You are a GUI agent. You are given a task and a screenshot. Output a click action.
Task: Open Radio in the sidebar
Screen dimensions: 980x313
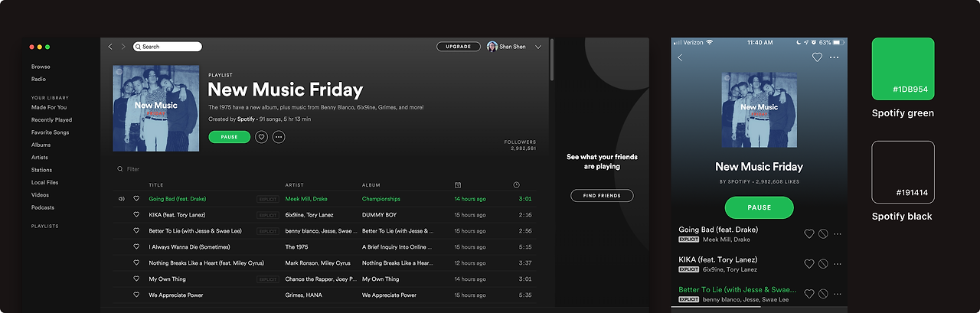click(38, 80)
